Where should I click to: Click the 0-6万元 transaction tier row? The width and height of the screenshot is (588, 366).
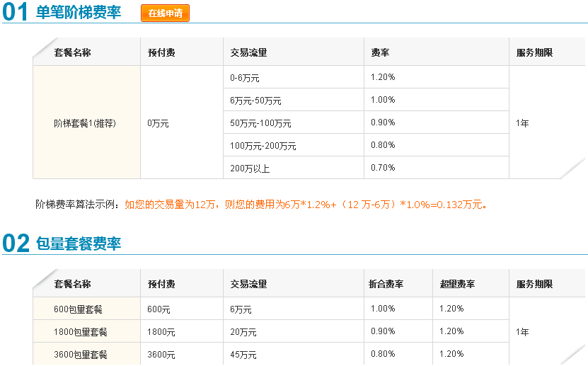(x=245, y=78)
